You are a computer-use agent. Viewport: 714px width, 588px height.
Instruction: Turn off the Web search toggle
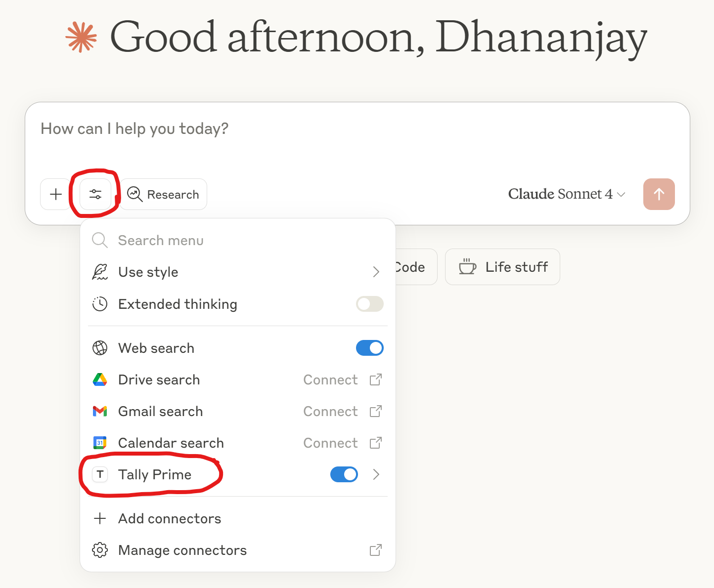point(370,348)
